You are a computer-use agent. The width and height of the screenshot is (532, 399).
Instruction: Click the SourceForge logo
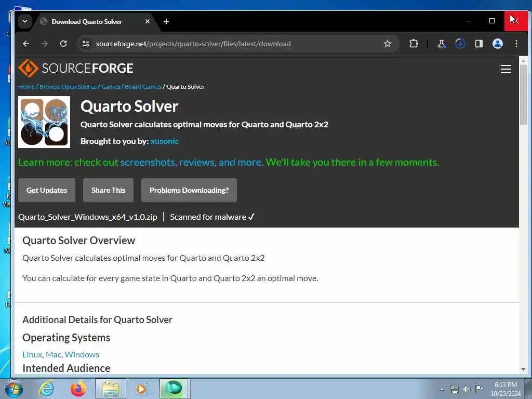coord(76,68)
